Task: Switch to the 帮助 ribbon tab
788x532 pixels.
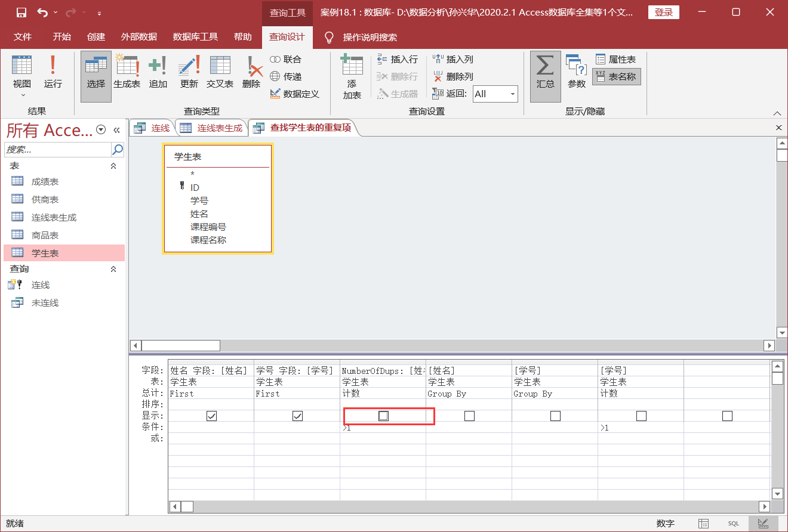Action: click(243, 36)
